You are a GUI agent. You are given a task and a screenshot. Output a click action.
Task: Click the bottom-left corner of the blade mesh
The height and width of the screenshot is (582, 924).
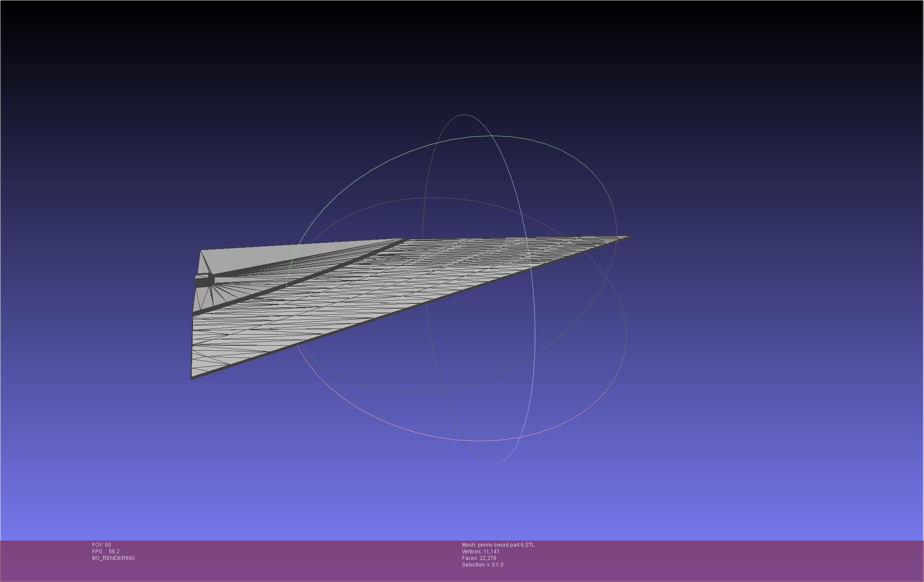(x=192, y=377)
